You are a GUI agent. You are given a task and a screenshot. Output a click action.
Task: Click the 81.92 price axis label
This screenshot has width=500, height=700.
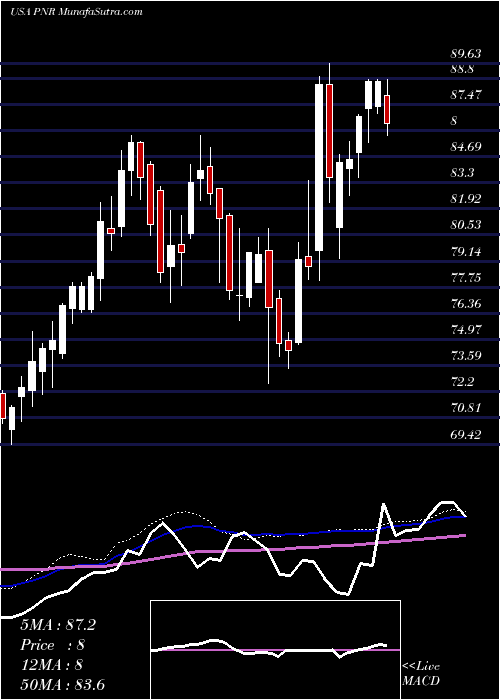(466, 199)
